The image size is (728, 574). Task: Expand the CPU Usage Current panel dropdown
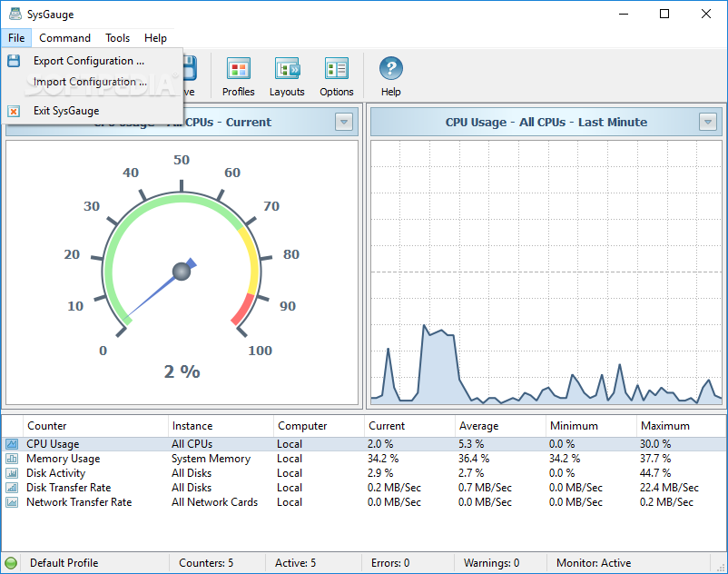344,122
